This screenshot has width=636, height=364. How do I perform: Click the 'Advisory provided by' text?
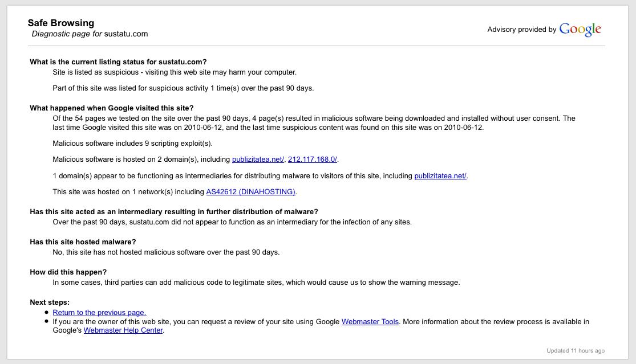[x=521, y=30]
